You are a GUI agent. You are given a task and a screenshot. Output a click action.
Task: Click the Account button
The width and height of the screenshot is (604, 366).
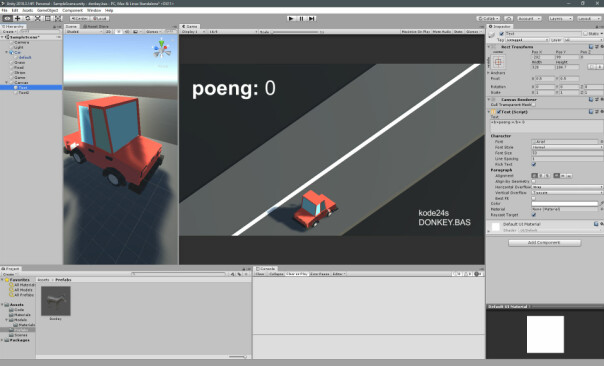pos(529,18)
